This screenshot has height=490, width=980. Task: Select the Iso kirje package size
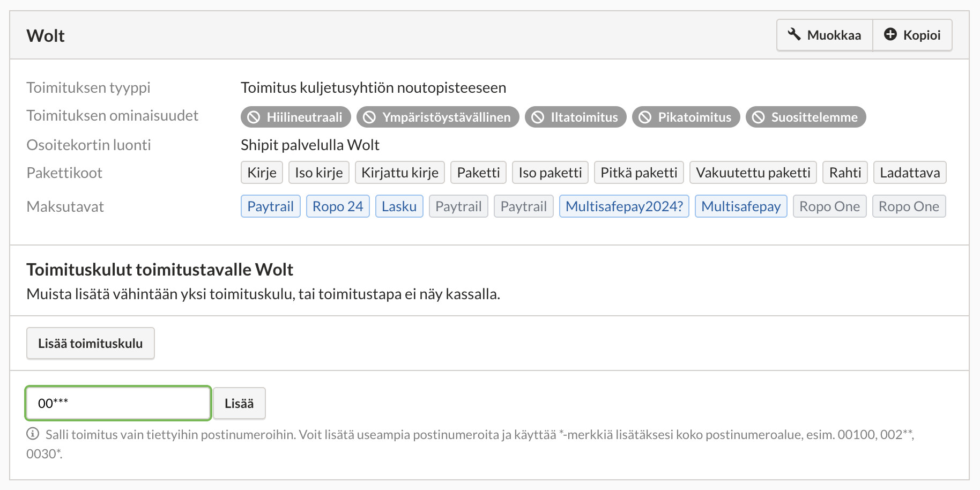click(x=319, y=173)
